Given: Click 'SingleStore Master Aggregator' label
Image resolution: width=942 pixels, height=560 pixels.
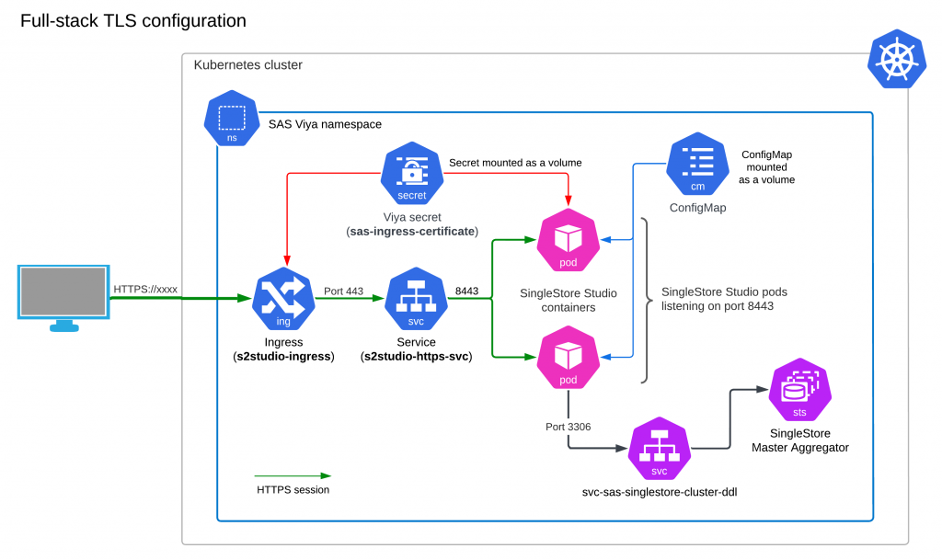Looking at the screenshot, I should point(800,440).
